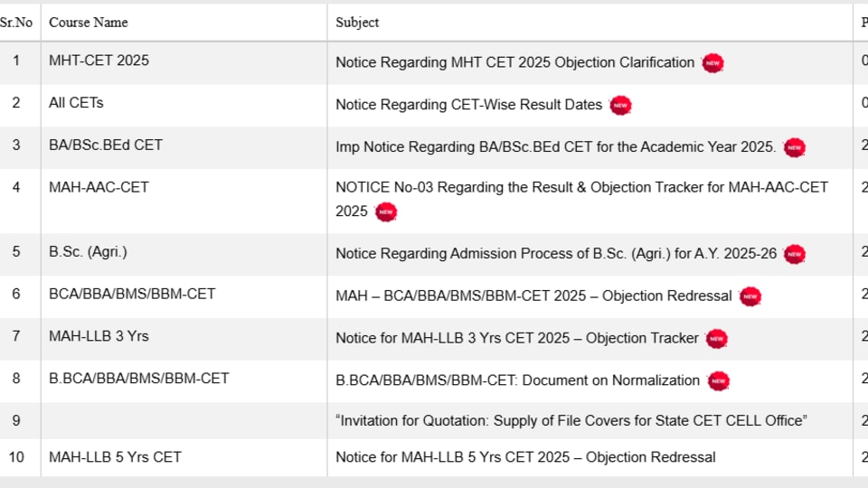
Task: Click NEW badge on MAH-LLB 3 Yrs notice
Action: coord(716,339)
